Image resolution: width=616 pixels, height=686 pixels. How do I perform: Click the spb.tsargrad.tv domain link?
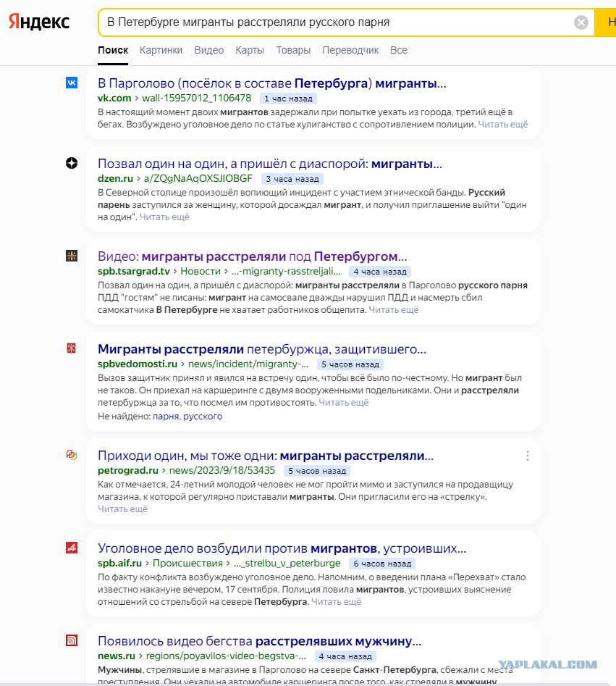133,271
